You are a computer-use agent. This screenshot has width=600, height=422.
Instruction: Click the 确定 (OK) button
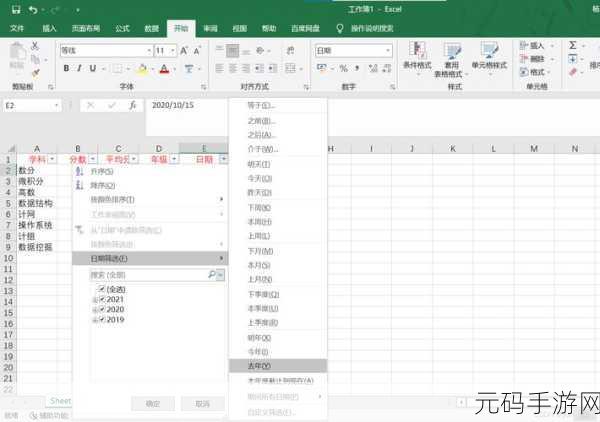[x=153, y=404]
